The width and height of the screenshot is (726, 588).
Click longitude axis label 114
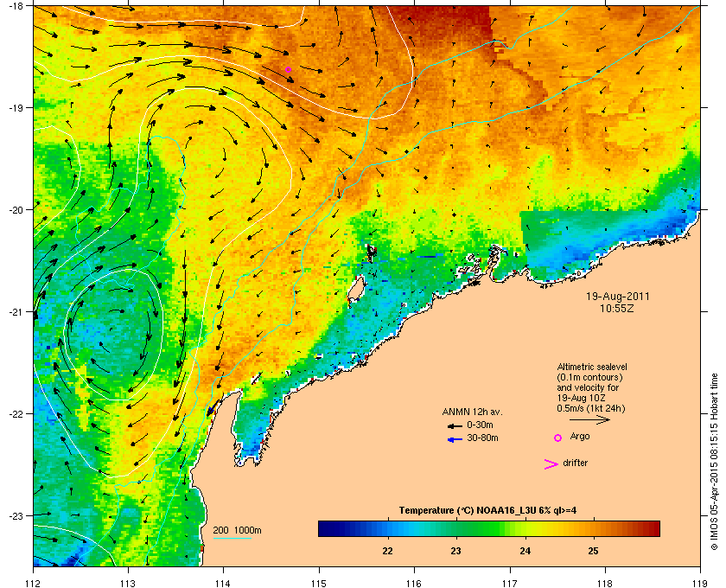tap(223, 584)
